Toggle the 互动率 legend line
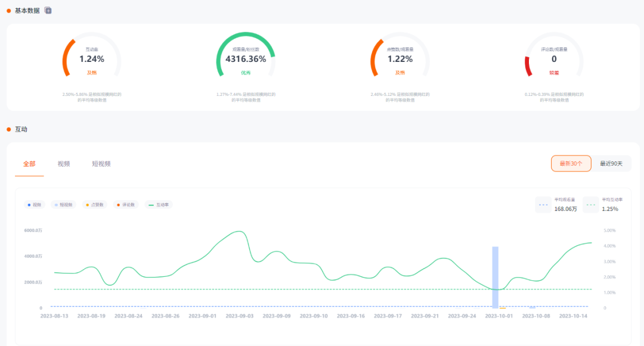The width and height of the screenshot is (644, 346). (x=159, y=205)
